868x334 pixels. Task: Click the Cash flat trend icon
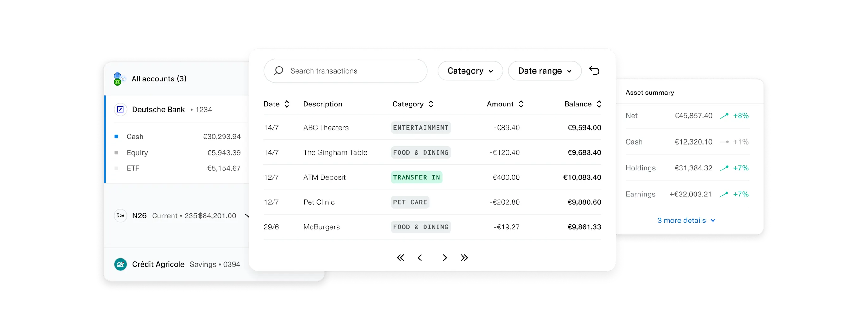pos(724,142)
